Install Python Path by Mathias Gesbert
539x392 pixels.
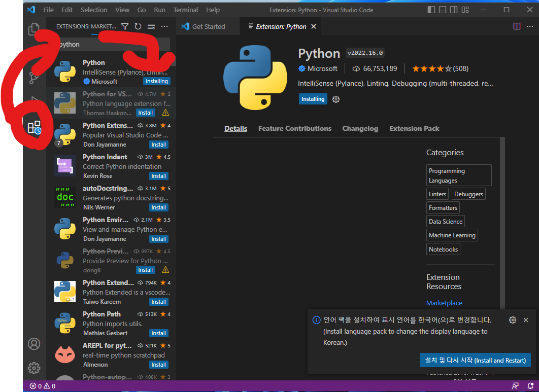[158, 333]
